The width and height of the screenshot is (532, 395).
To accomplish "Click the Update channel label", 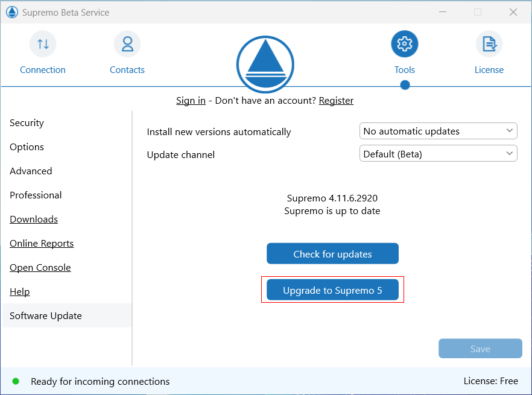I will 181,155.
